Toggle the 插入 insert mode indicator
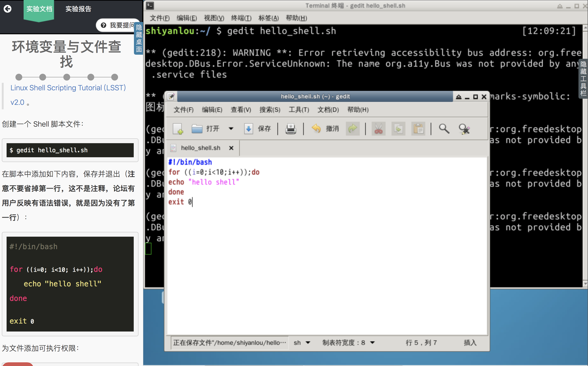The width and height of the screenshot is (588, 366). [470, 343]
